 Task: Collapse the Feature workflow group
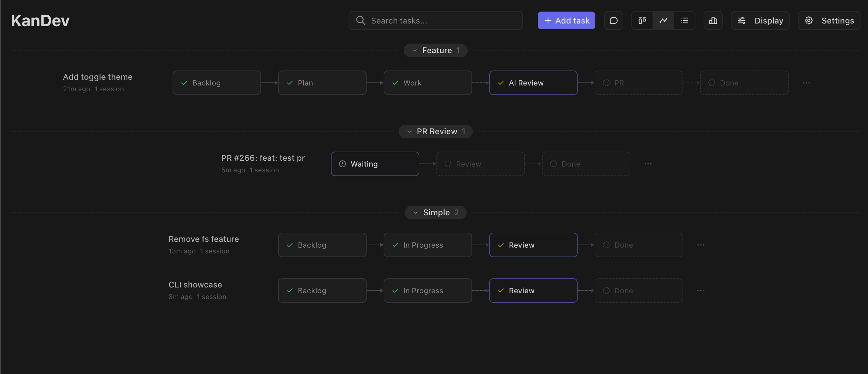[x=436, y=50]
